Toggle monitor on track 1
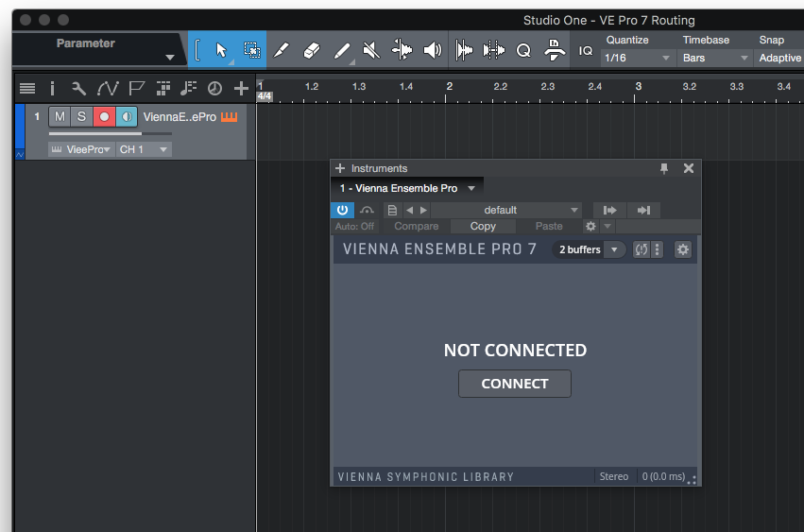 tap(127, 116)
